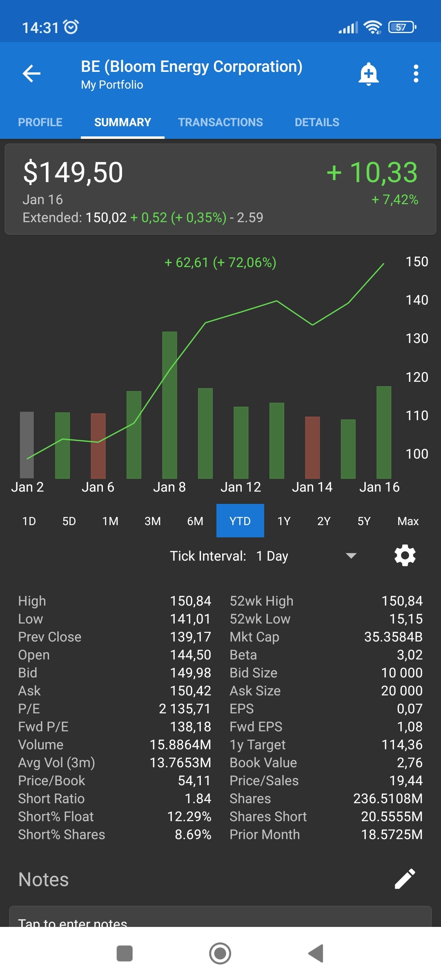Edit notes with the pencil icon
The image size is (441, 980).
point(405,879)
